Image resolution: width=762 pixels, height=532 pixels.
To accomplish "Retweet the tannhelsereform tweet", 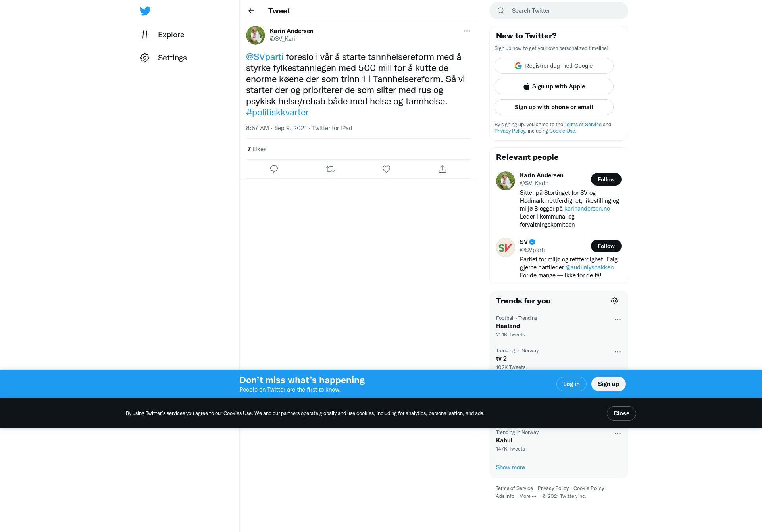I will tap(330, 169).
